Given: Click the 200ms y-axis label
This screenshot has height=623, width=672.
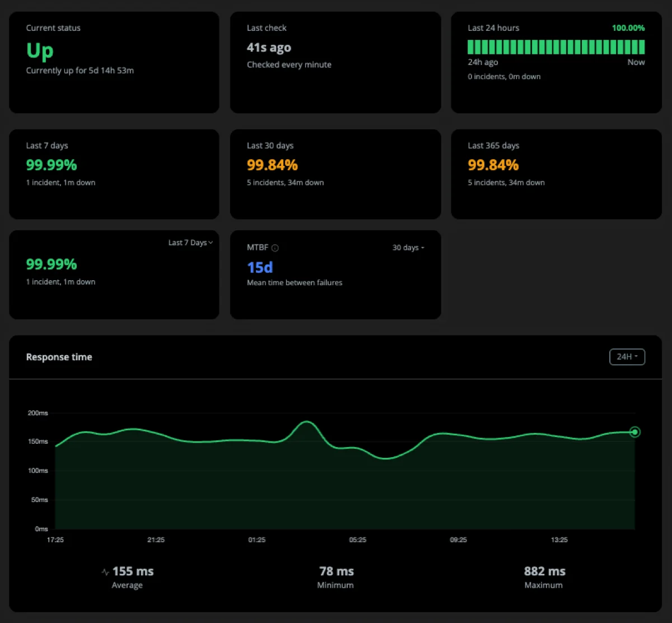Looking at the screenshot, I should point(38,413).
